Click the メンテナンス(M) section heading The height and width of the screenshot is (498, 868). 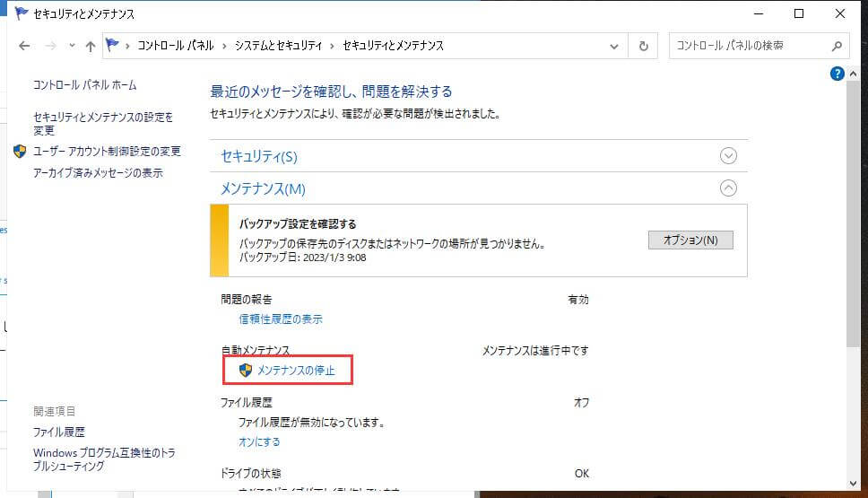pyautogui.click(x=263, y=189)
